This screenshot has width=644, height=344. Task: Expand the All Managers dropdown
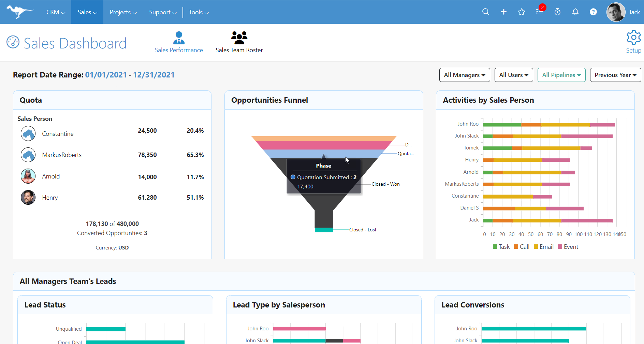tap(465, 75)
